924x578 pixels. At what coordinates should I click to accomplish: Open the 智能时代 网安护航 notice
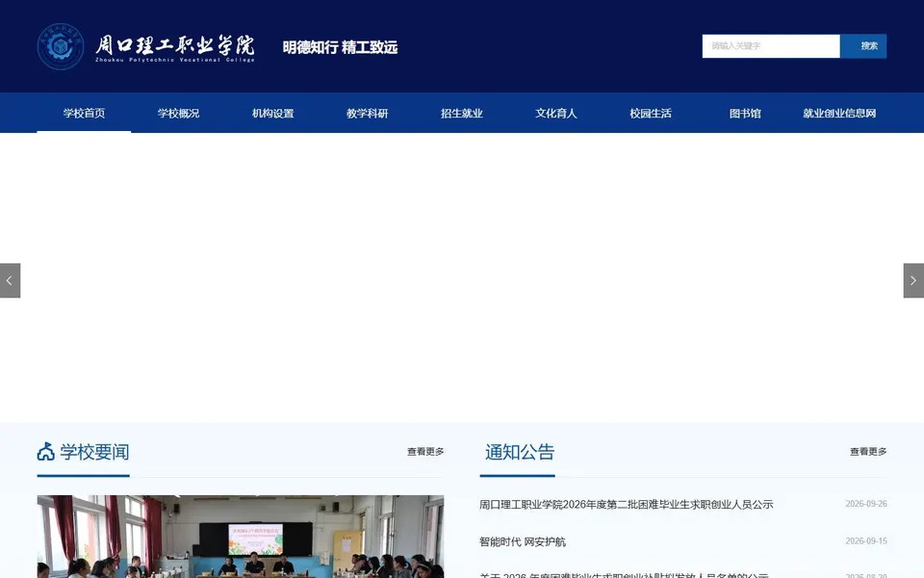coord(522,541)
